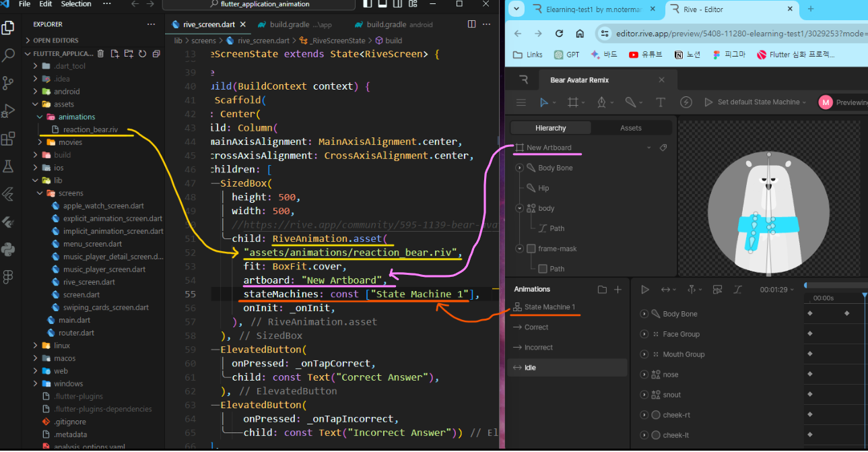Expand the movies folder in Explorer

41,142
